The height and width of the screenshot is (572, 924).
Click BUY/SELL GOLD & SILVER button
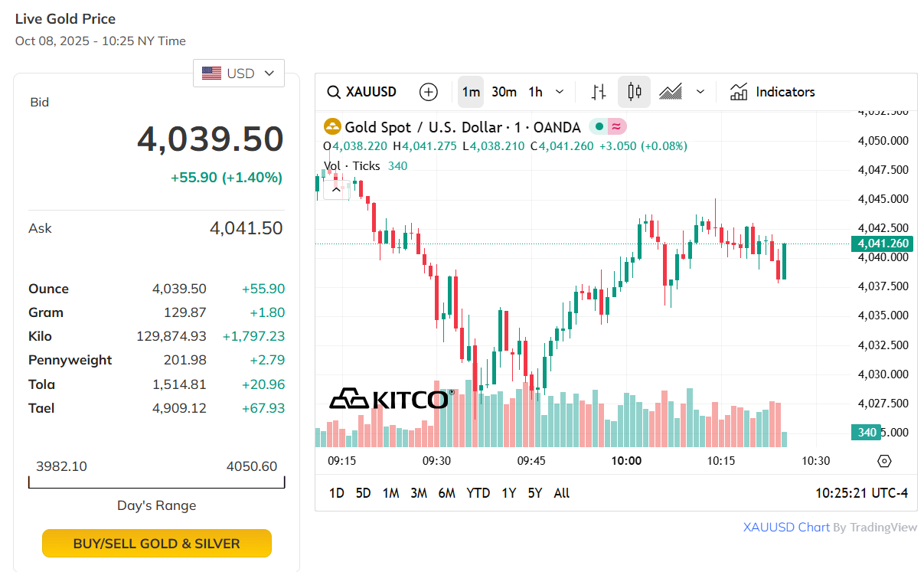(157, 544)
